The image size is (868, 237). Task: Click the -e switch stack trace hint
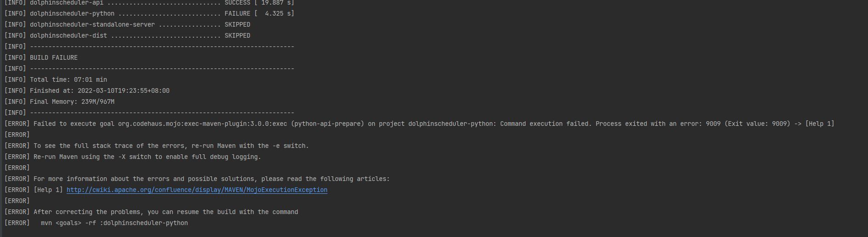point(171,146)
